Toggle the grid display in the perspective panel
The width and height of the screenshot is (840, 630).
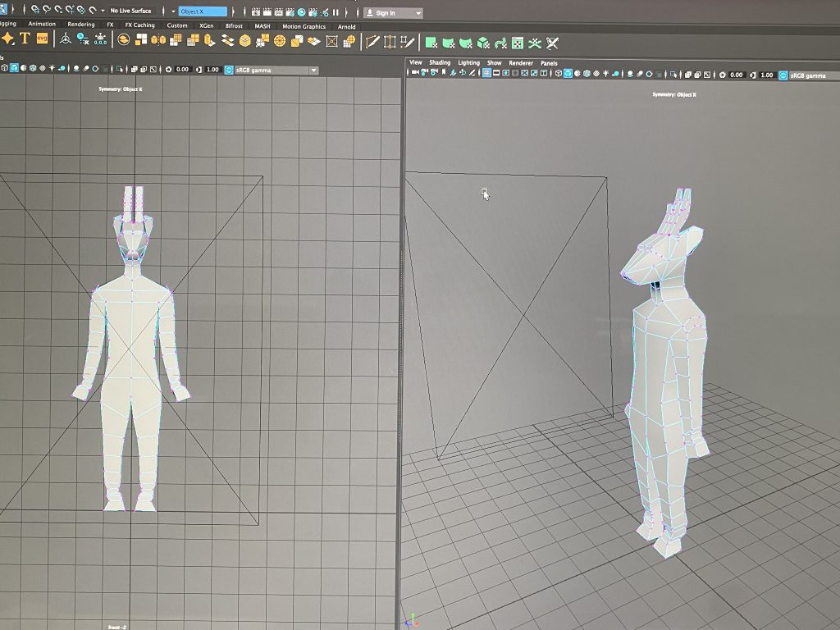(486, 74)
